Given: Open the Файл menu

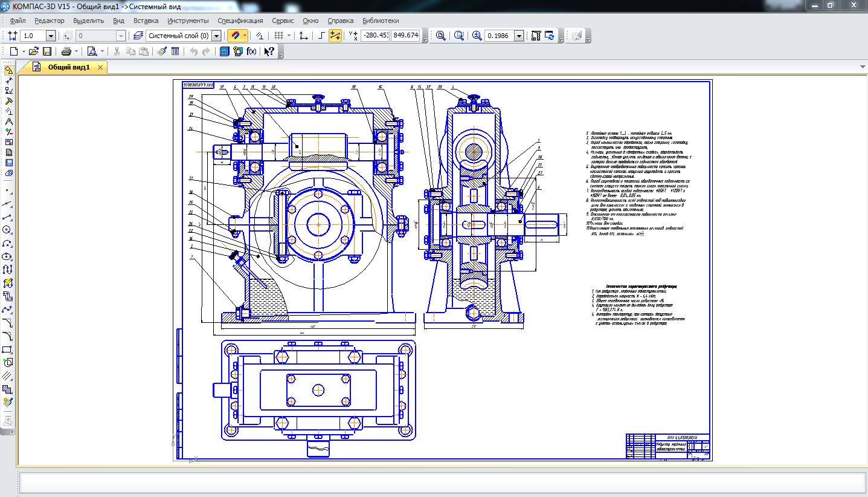Looking at the screenshot, I should pyautogui.click(x=18, y=20).
